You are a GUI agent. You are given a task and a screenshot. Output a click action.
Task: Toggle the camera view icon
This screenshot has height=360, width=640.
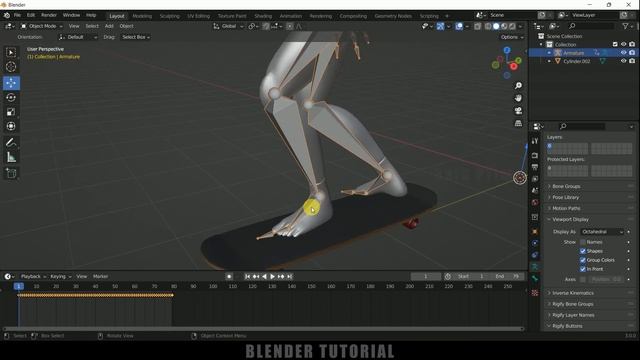coord(518,111)
